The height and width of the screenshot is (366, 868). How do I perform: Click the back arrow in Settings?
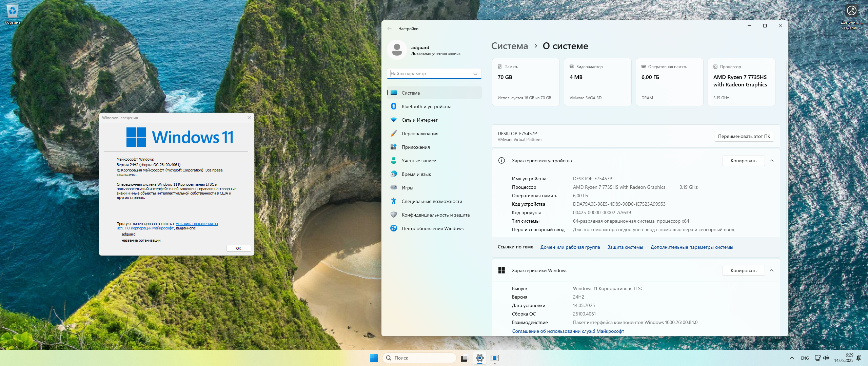click(390, 28)
